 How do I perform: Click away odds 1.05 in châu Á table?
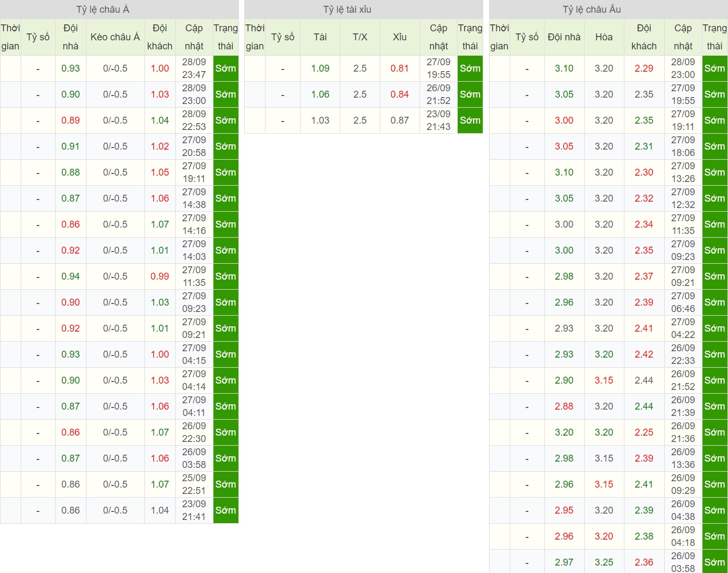(160, 172)
